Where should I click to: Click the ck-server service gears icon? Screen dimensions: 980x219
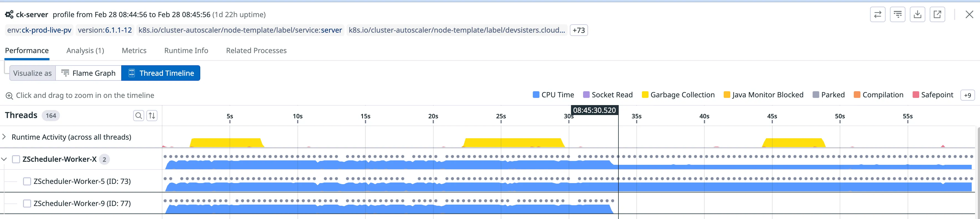point(9,15)
